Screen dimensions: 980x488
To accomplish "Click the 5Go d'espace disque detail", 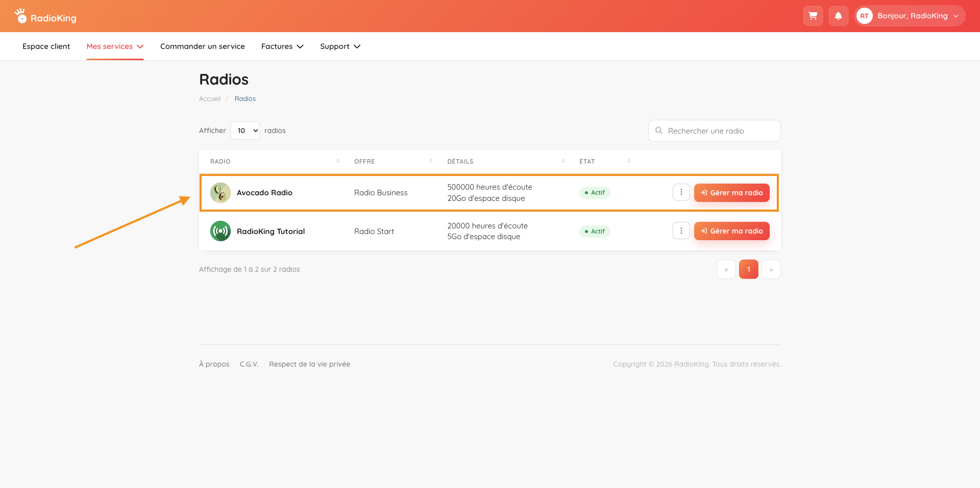I will click(x=484, y=237).
